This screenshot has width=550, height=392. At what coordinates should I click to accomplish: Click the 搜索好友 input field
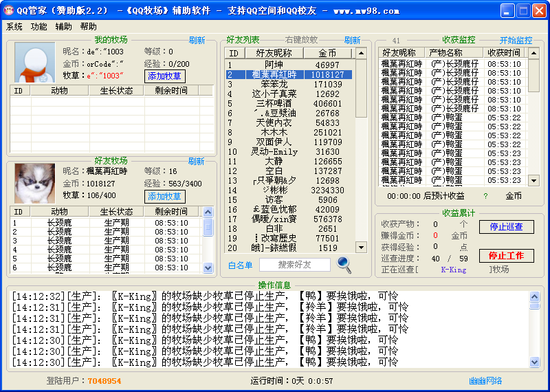(294, 265)
